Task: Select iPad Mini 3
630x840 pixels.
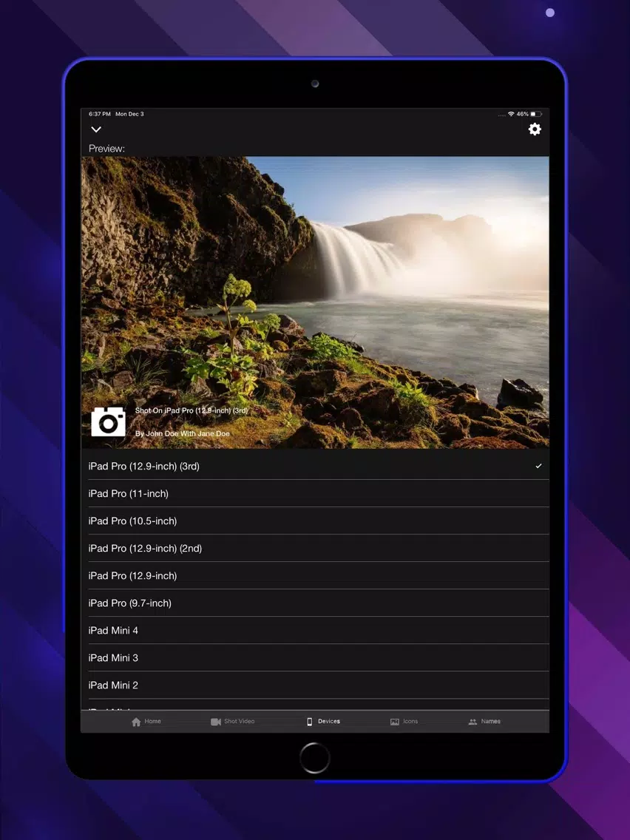Action: (x=319, y=657)
